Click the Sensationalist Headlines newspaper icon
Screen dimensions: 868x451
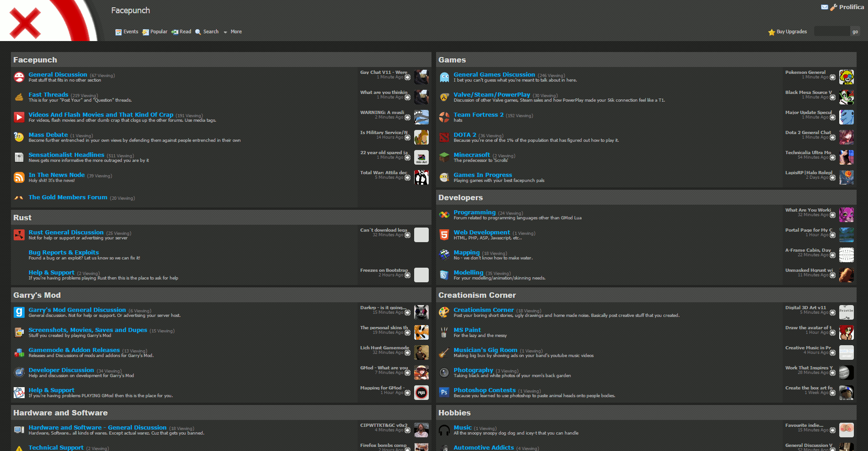(x=19, y=157)
